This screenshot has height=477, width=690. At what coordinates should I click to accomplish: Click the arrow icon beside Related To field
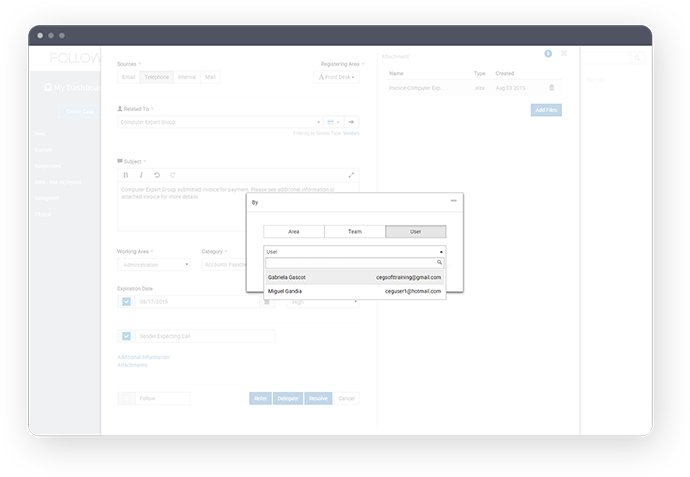pyautogui.click(x=351, y=122)
